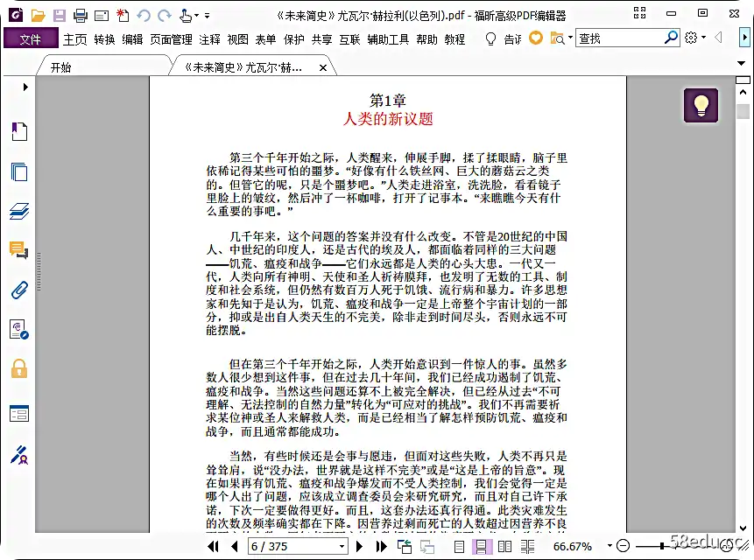Open the 页面管理 ribbon tab

[x=171, y=38]
